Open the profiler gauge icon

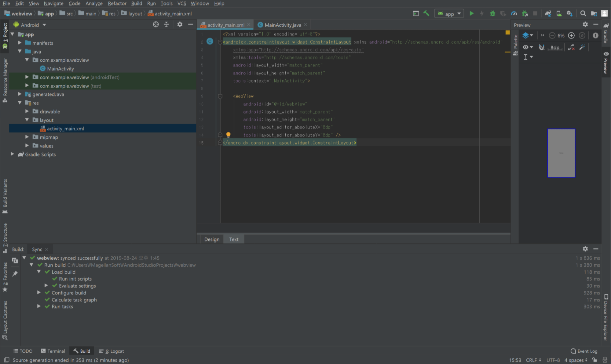(514, 13)
